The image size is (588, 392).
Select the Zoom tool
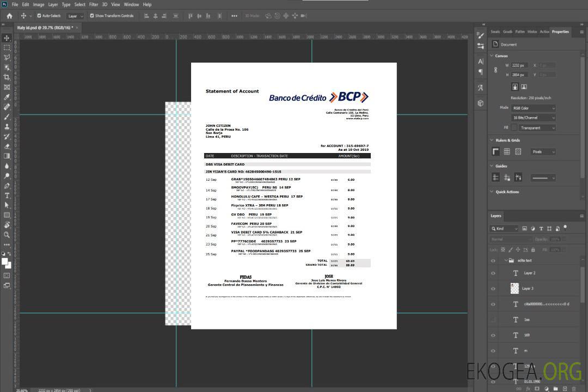7,235
